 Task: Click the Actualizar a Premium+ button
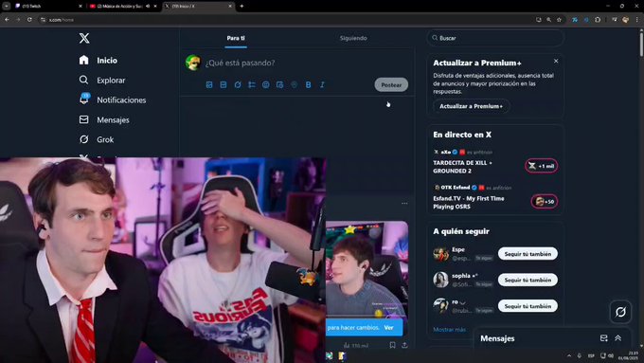coord(471,106)
